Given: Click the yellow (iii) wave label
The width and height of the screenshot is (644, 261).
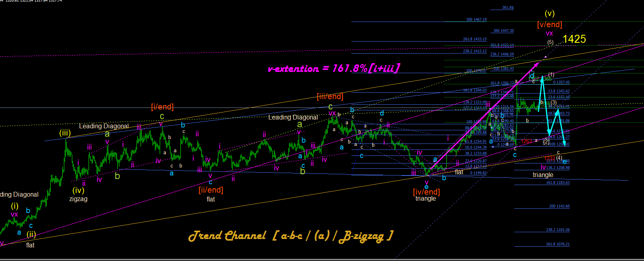Looking at the screenshot, I should pos(65,133).
